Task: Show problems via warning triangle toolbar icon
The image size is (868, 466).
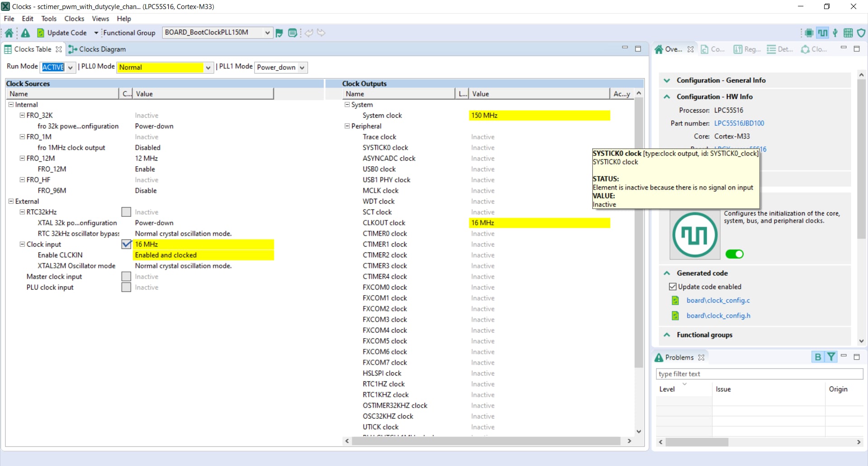Action: tap(25, 33)
